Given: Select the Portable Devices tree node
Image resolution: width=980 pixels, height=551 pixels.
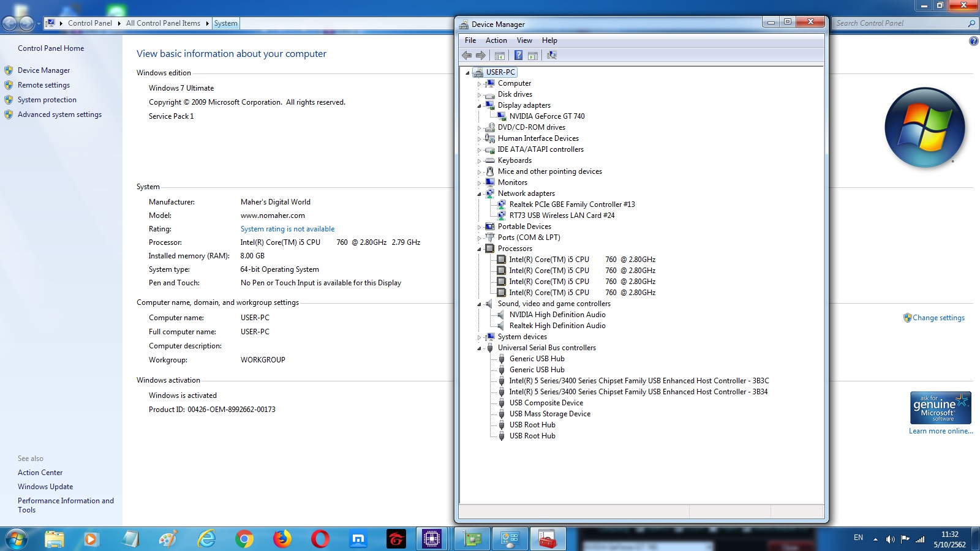Looking at the screenshot, I should [524, 227].
